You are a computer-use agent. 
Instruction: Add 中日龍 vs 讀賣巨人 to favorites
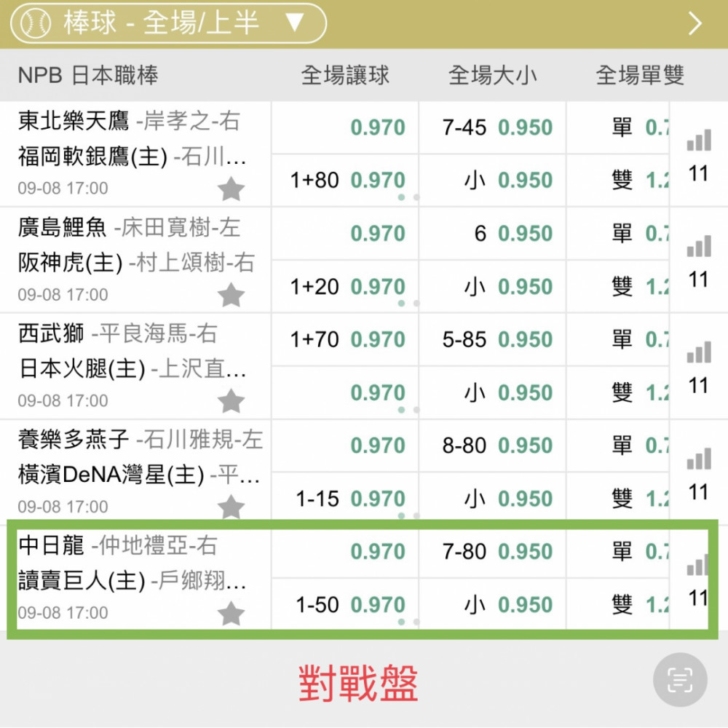click(x=231, y=613)
